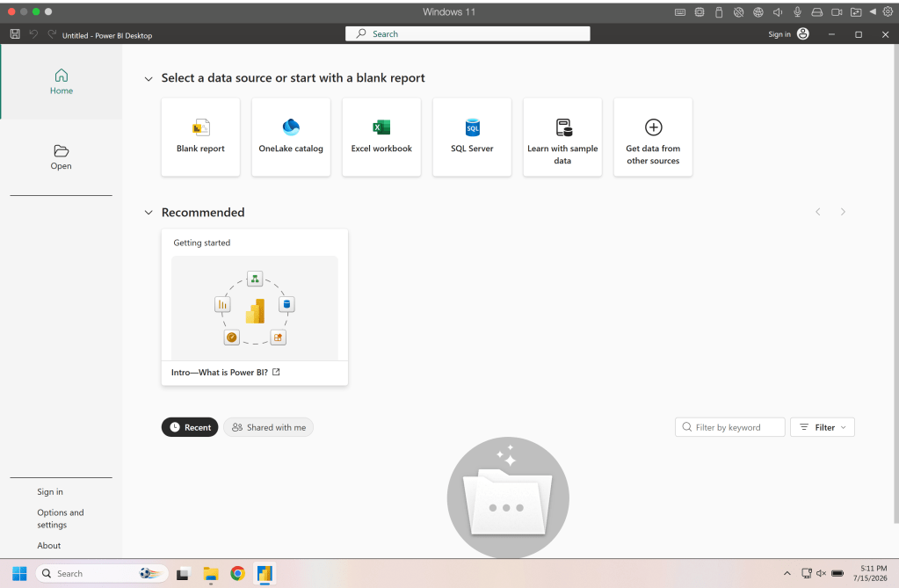Show hidden icons in the system tray
This screenshot has width=899, height=588.
787,573
